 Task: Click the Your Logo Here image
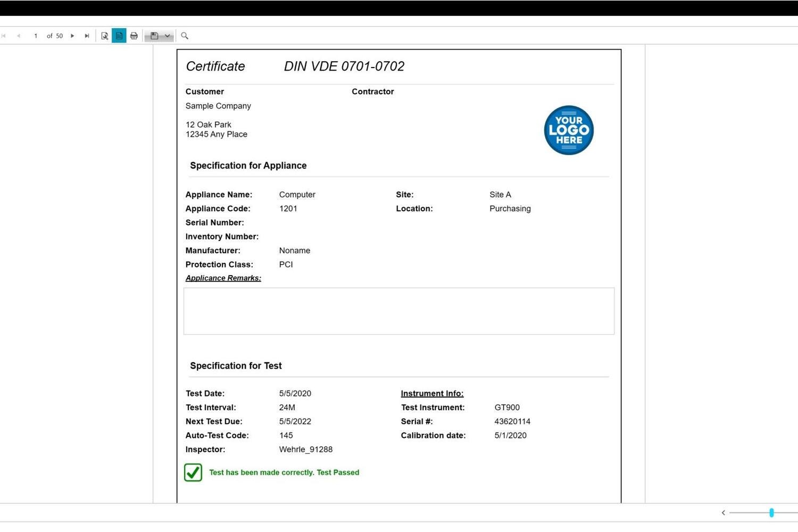point(569,130)
